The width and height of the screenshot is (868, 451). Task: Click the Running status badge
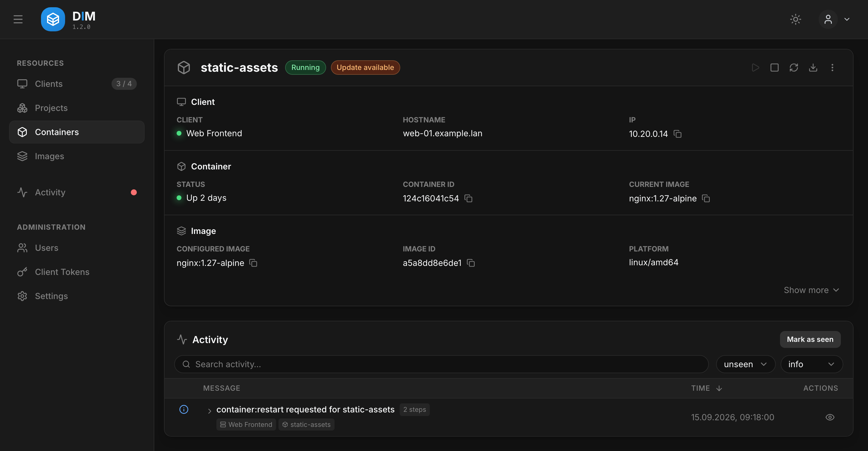pyautogui.click(x=305, y=68)
